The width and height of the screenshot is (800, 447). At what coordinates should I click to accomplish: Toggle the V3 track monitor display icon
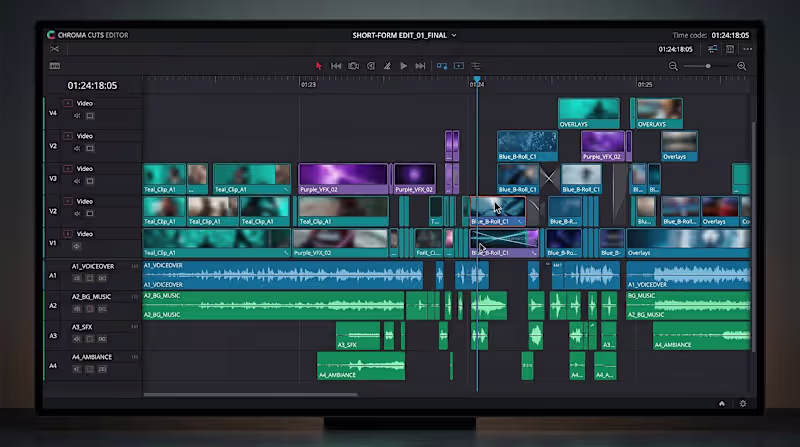(x=90, y=181)
